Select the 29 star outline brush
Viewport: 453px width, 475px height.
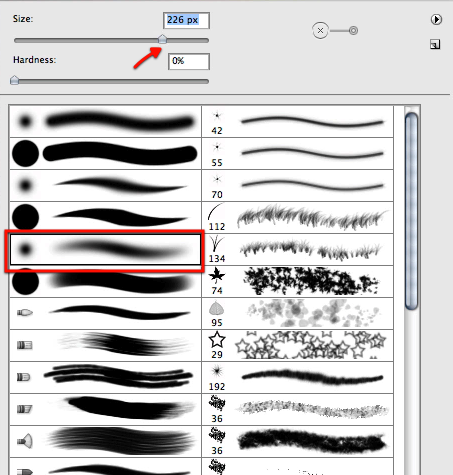(298, 345)
